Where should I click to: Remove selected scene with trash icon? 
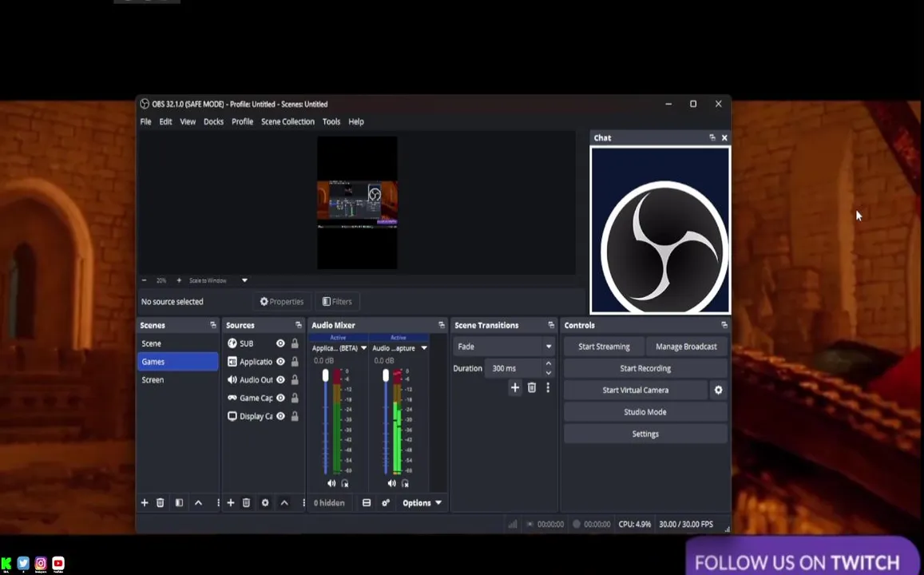point(161,502)
